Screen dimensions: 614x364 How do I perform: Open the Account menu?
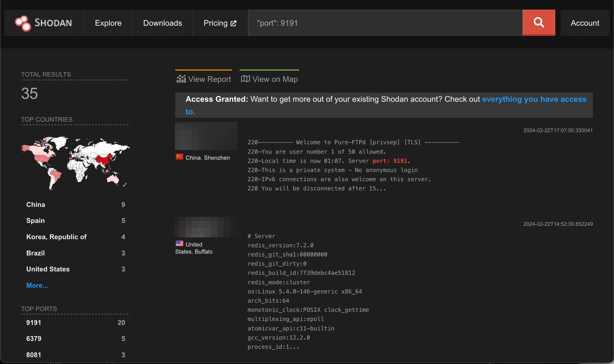pyautogui.click(x=585, y=23)
